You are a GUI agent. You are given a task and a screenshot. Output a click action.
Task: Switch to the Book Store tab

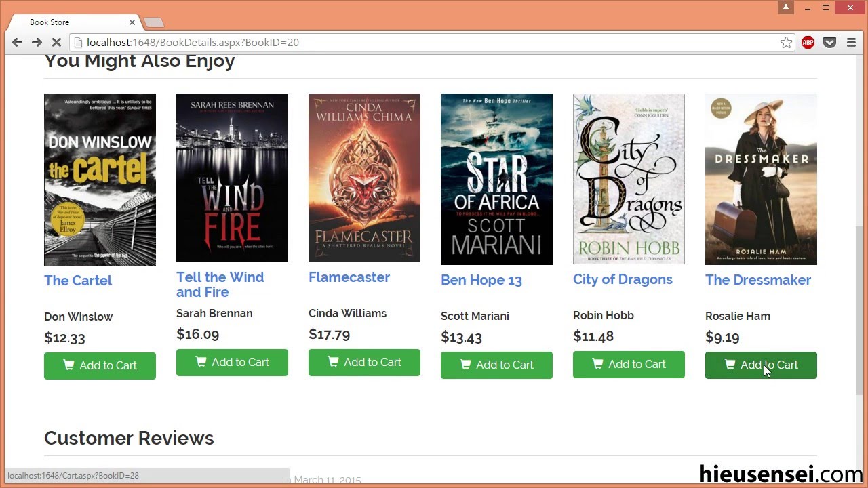pyautogui.click(x=75, y=22)
